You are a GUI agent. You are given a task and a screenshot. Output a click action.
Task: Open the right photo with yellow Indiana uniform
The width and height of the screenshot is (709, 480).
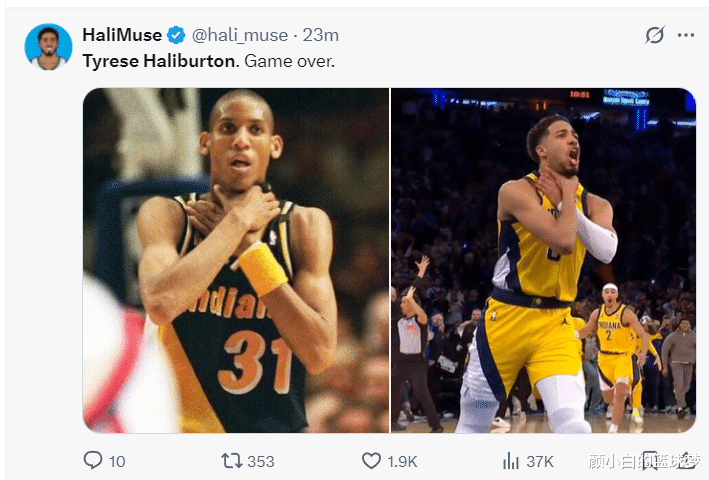click(x=544, y=260)
